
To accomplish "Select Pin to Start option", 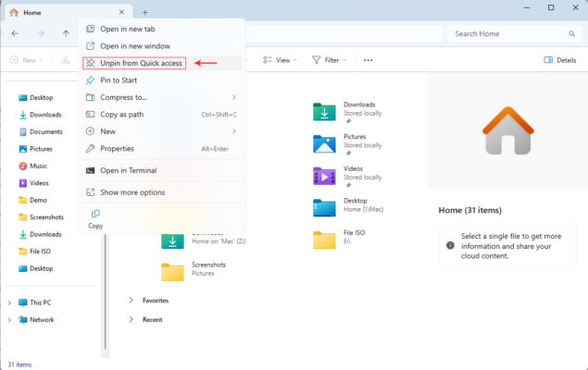I will pyautogui.click(x=162, y=80).
